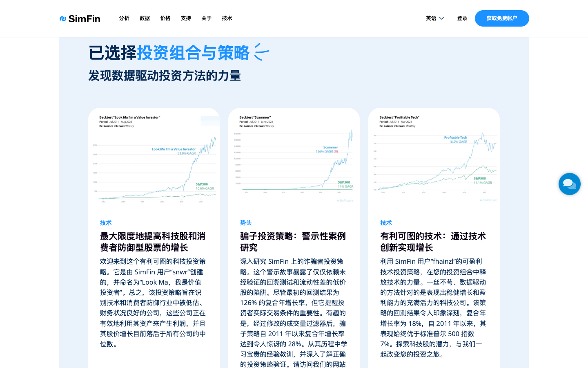Click the 登录 login link
The width and height of the screenshot is (588, 368).
coord(462,18)
